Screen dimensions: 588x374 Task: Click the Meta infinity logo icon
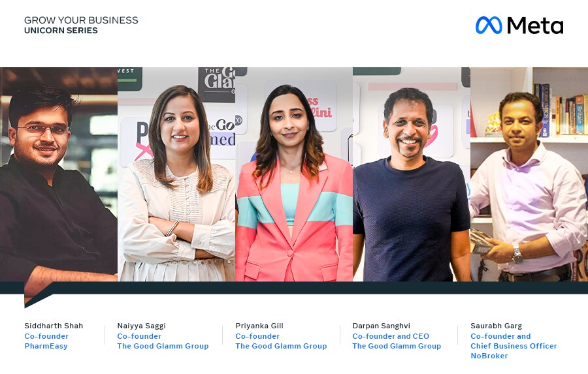tap(489, 25)
